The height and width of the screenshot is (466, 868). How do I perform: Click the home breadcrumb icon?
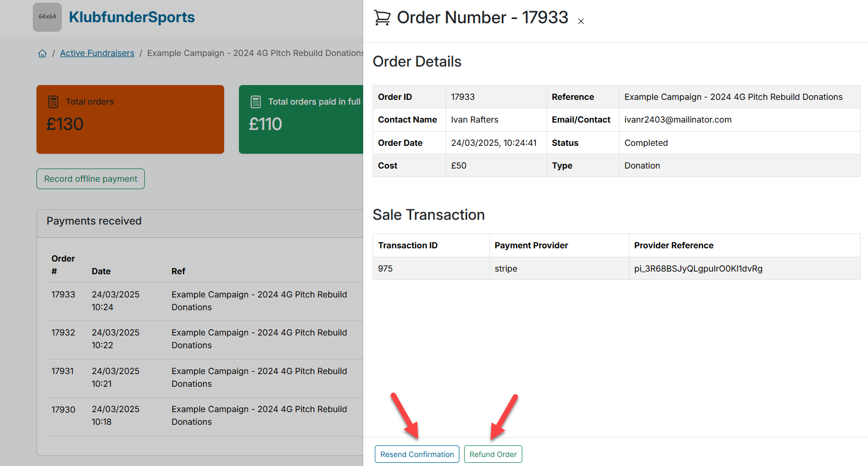click(x=42, y=53)
